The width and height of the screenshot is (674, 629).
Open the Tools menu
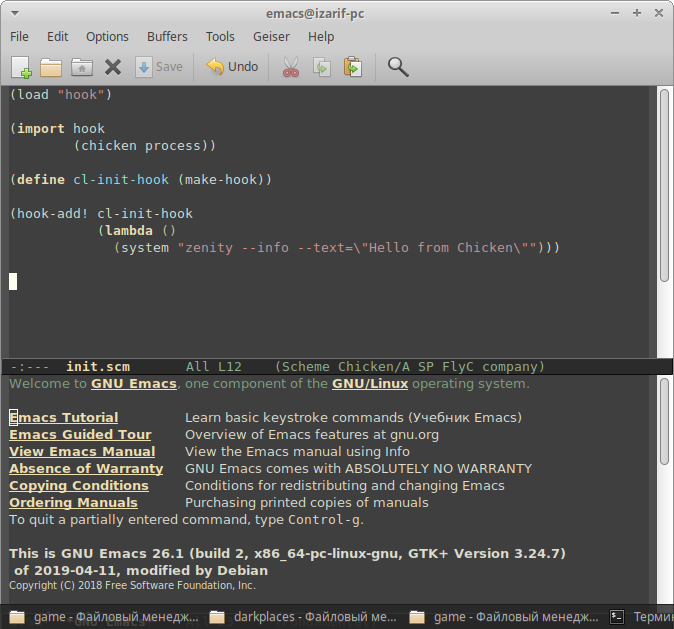click(220, 37)
